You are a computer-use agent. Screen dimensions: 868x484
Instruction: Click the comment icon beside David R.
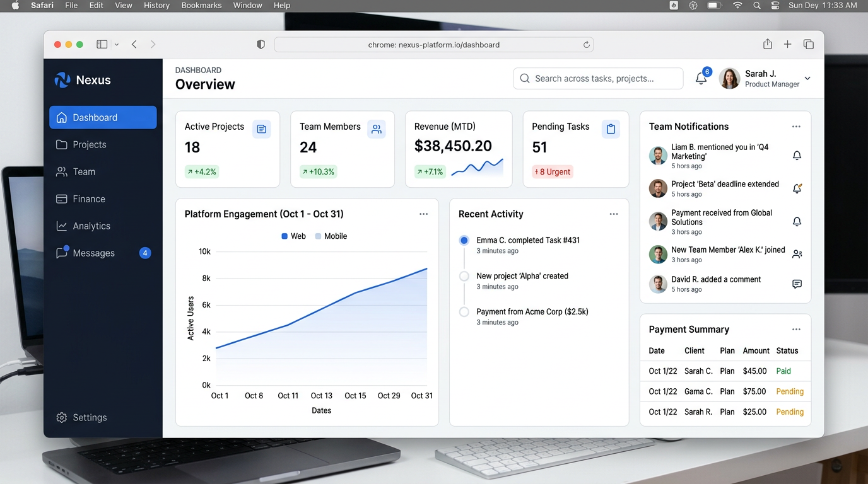tap(797, 284)
